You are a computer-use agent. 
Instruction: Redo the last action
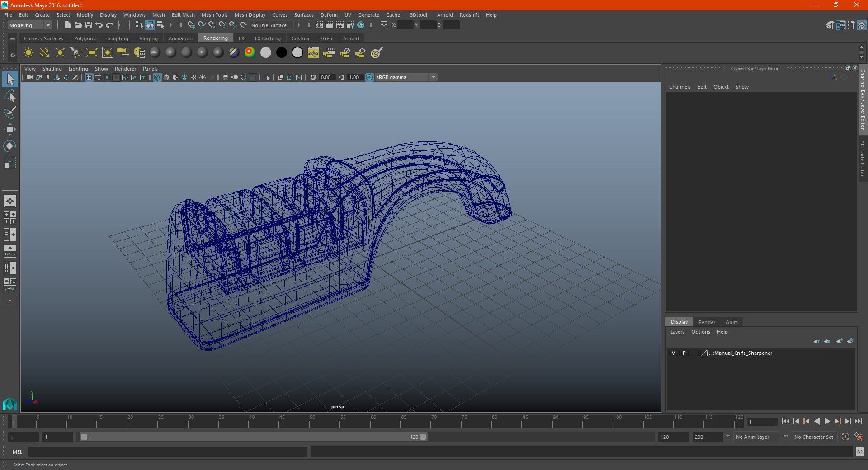(x=109, y=25)
